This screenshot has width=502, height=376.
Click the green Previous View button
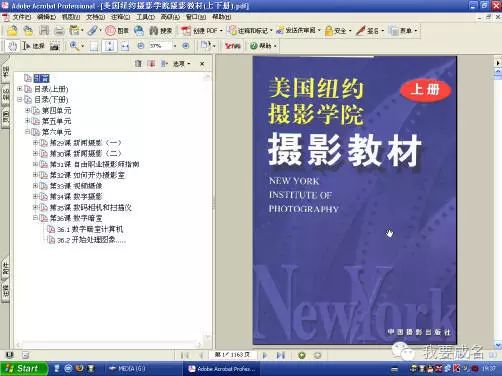click(302, 355)
